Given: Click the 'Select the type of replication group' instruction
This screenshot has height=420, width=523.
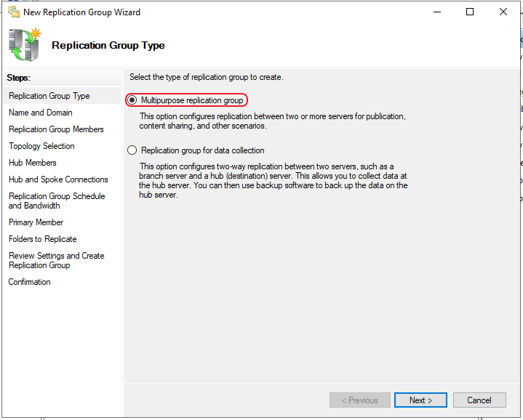Looking at the screenshot, I should [206, 77].
